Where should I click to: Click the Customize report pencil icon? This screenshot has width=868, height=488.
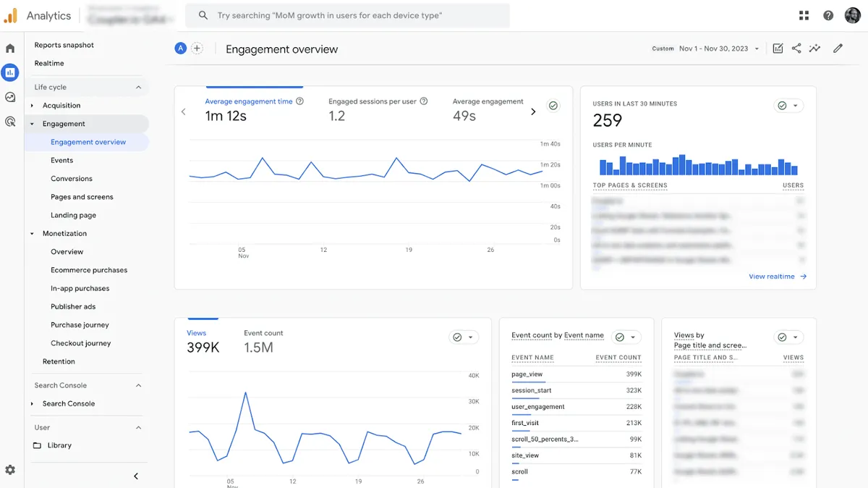click(838, 49)
